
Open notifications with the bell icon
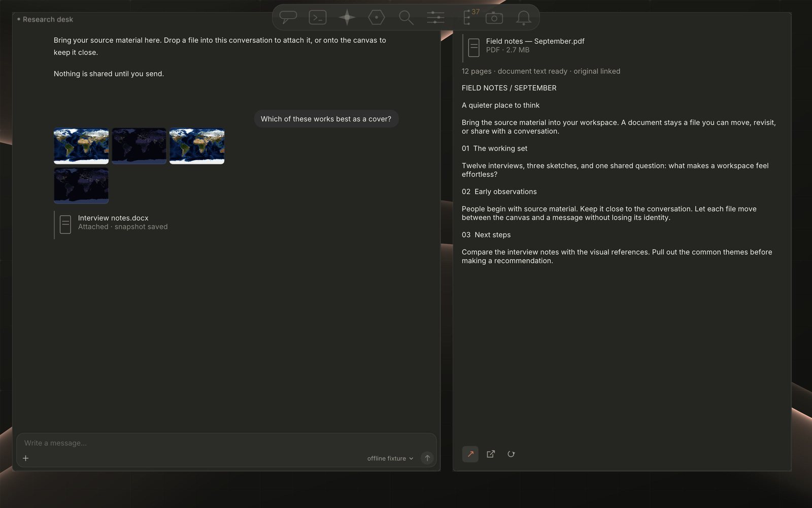click(x=524, y=18)
